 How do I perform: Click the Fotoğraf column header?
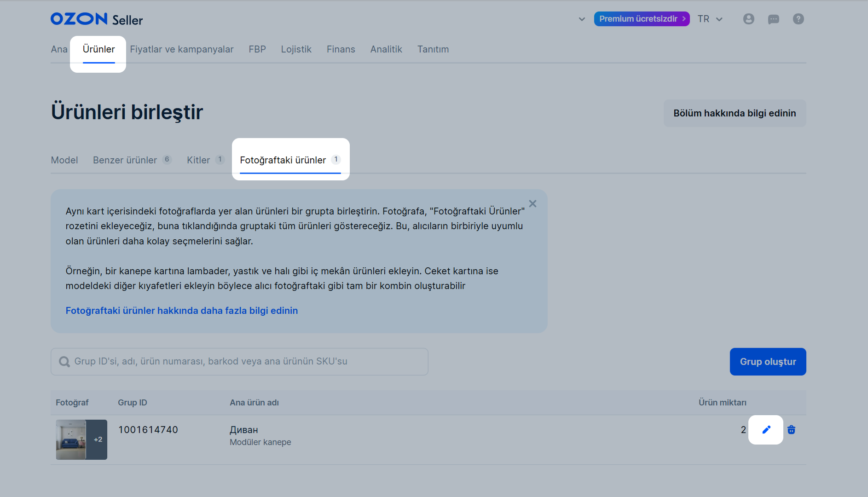72,403
